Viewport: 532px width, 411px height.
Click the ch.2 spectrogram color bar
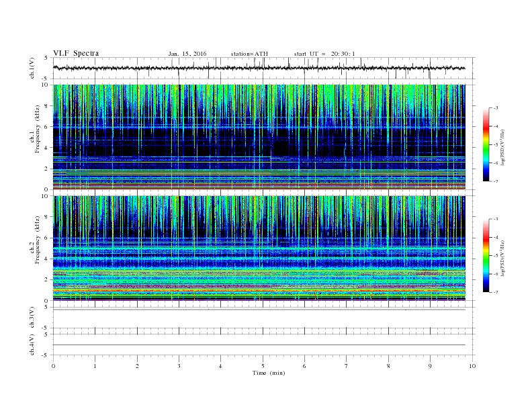tap(486, 256)
